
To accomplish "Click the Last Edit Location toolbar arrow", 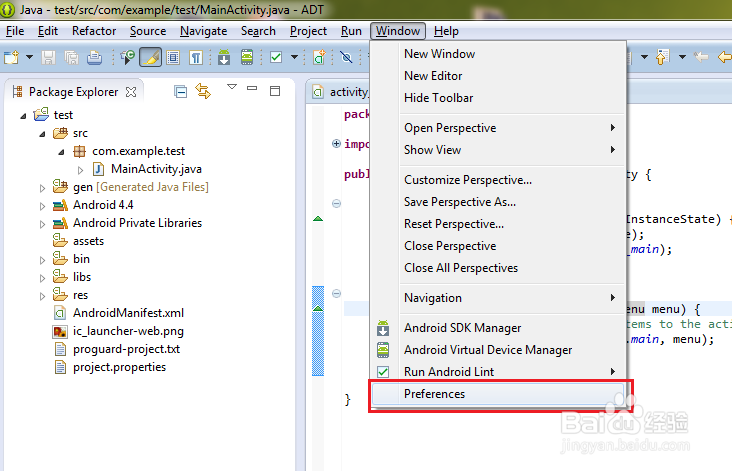I will coord(701,57).
